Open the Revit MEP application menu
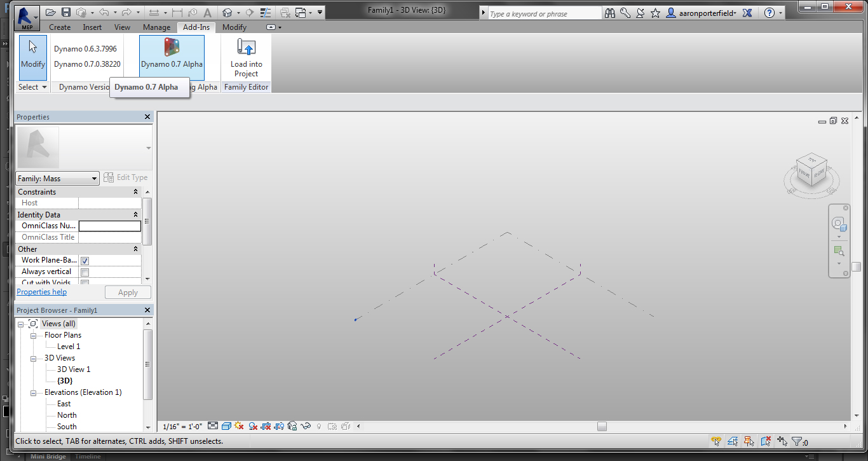Image resolution: width=868 pixels, height=461 pixels. [x=27, y=17]
